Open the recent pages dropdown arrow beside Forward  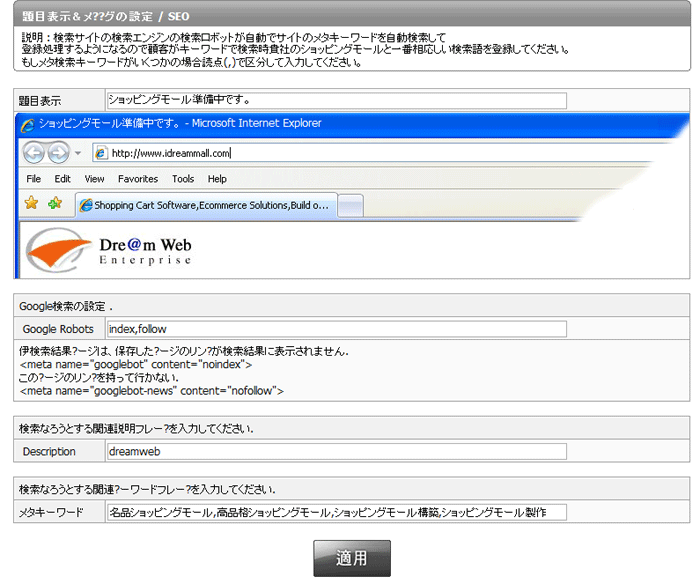(x=78, y=153)
